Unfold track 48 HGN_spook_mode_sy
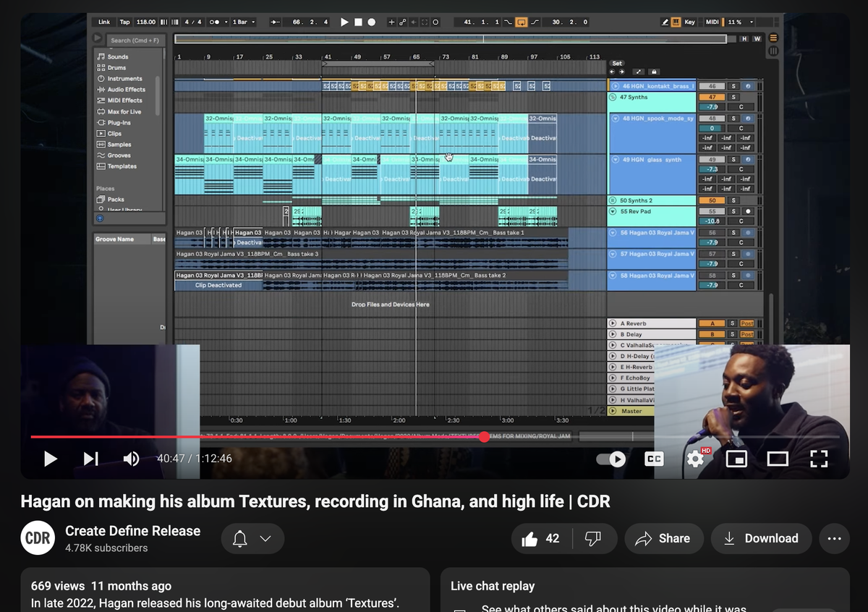 point(615,118)
